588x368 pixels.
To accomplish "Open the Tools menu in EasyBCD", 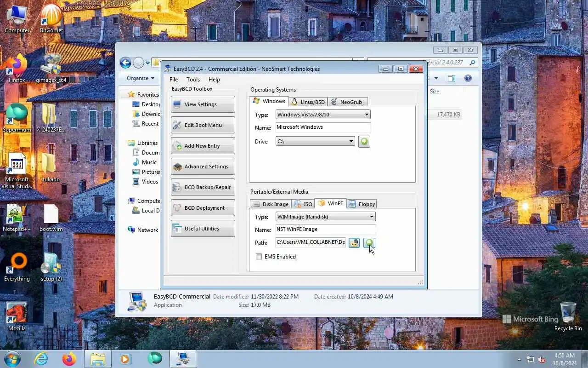I will [193, 79].
